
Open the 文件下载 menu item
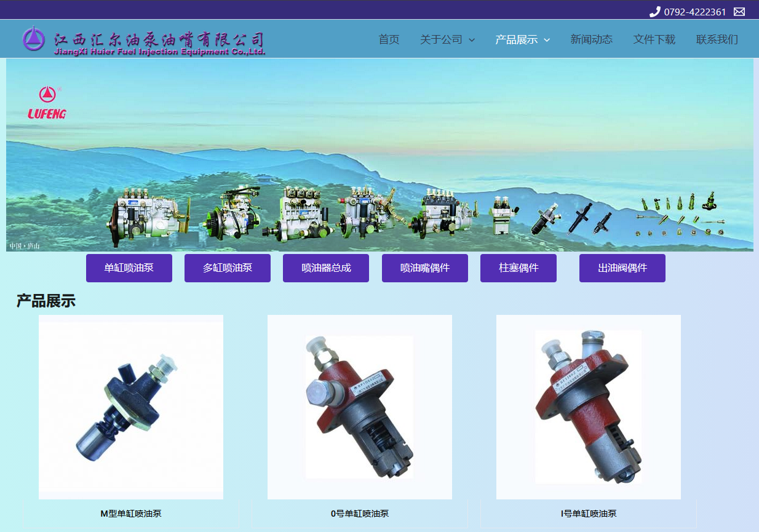[654, 39]
